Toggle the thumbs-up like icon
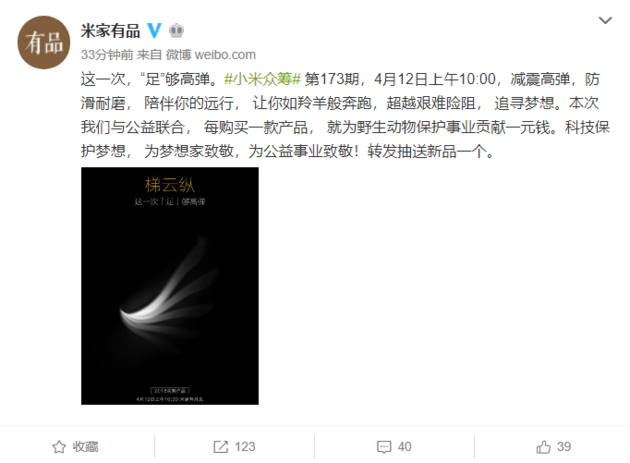The width and height of the screenshot is (630, 463). (544, 447)
